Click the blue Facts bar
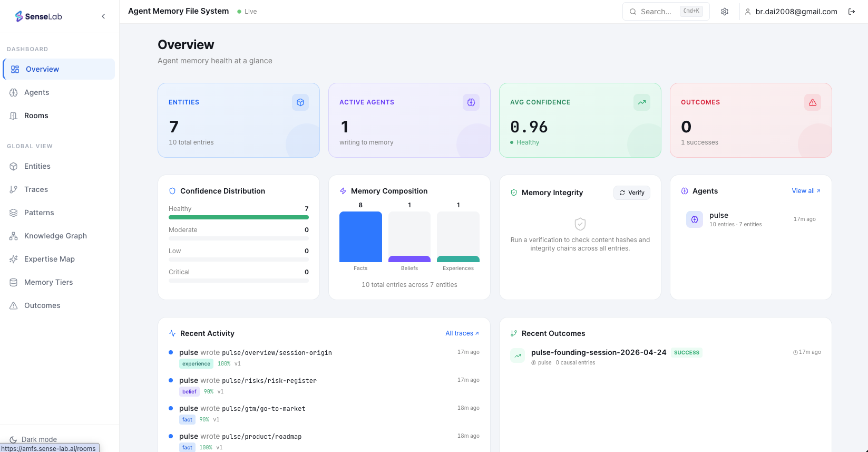868x452 pixels. (x=360, y=237)
